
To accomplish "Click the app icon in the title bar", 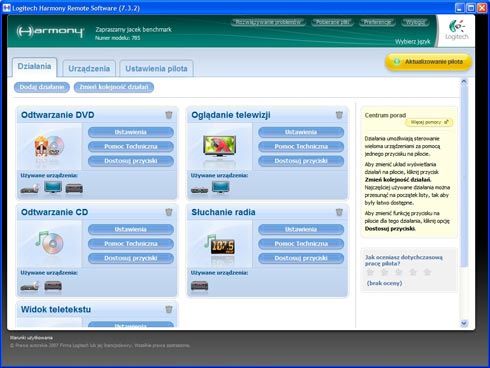I will (x=6, y=8).
